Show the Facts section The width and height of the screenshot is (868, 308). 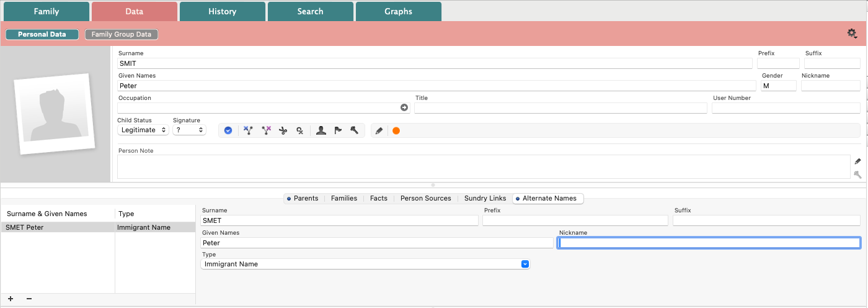pos(379,198)
